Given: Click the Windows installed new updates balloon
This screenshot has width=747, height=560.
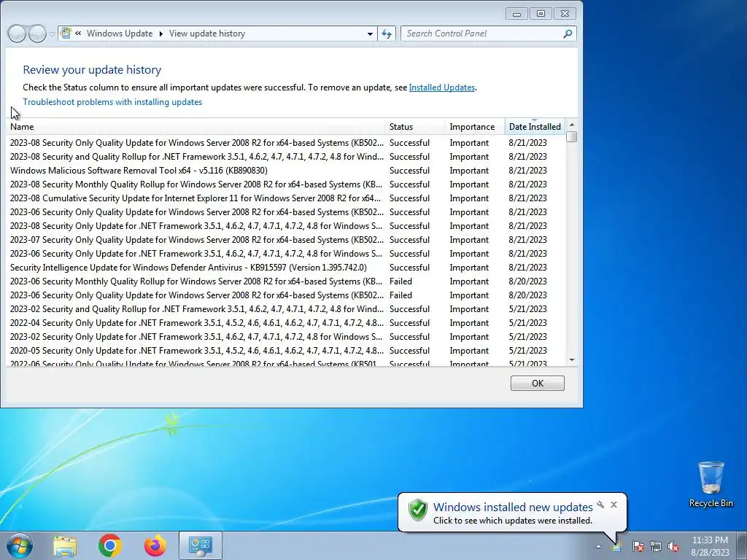Looking at the screenshot, I should click(x=513, y=513).
